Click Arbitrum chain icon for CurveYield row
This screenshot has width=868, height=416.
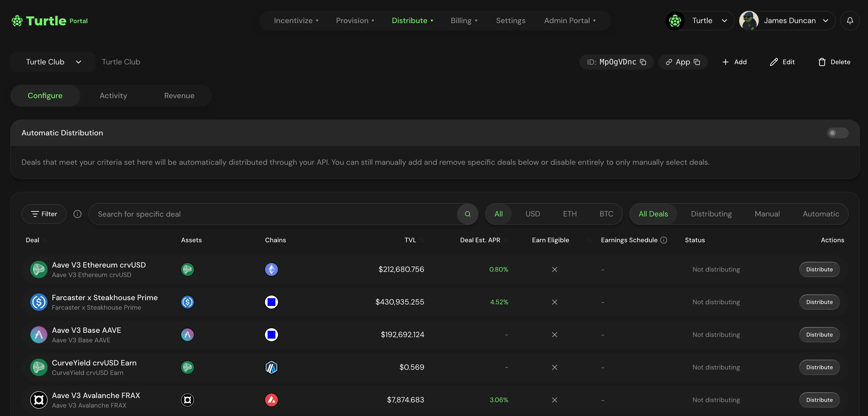(x=271, y=367)
